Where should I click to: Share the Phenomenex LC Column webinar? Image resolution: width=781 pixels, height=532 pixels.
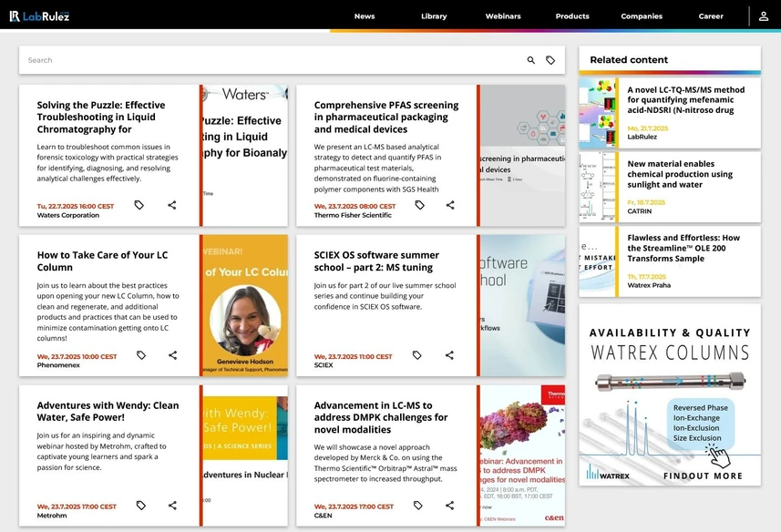coord(172,355)
